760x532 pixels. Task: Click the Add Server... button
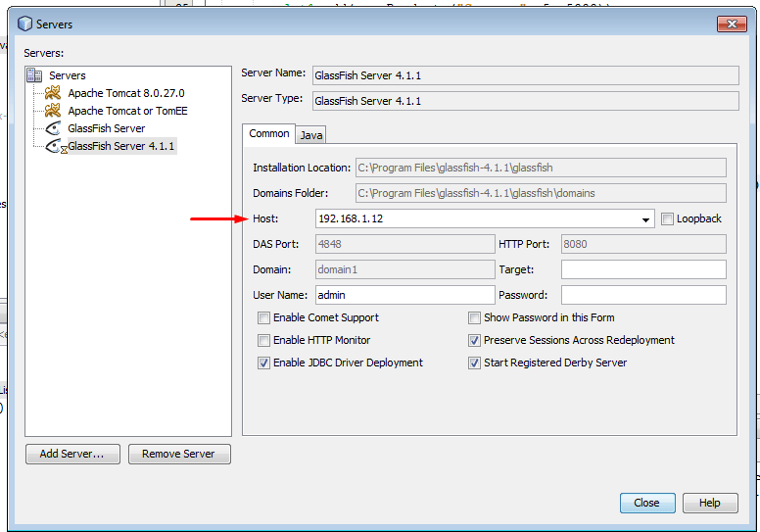(x=72, y=454)
